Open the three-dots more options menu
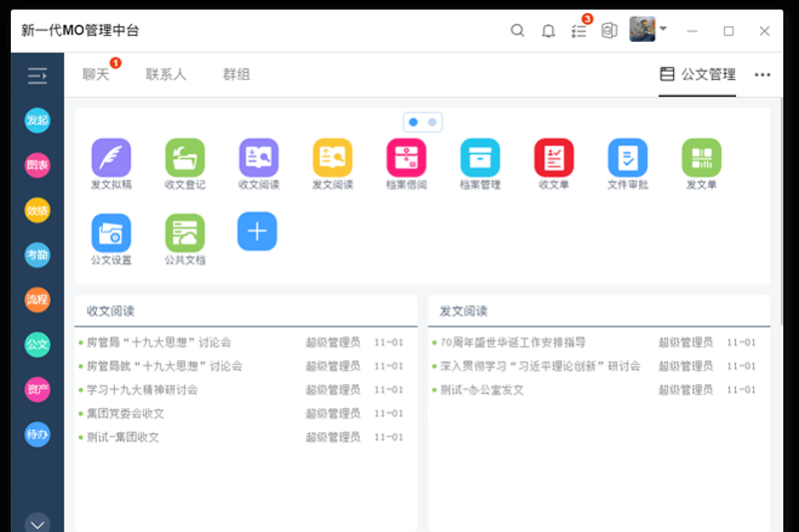The height and width of the screenshot is (532, 799). point(763,75)
